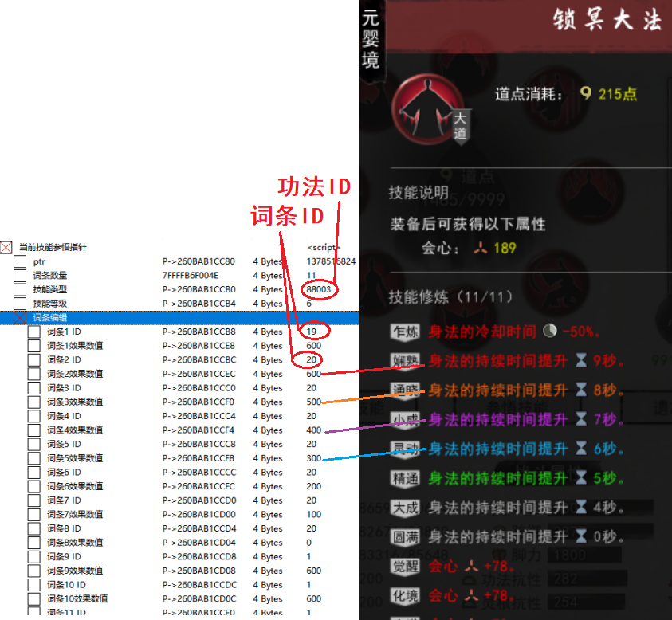Toggle the 当前技能参悟指针 script box
Screen dimensions: 672x620
click(6, 248)
